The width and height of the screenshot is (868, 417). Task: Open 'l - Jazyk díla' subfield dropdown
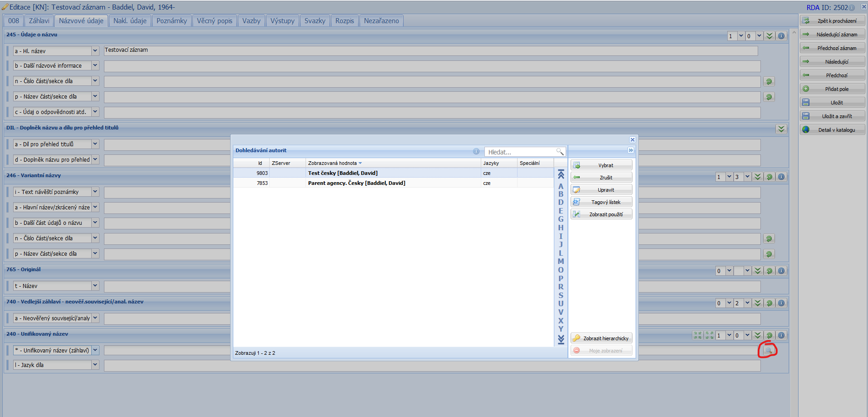click(95, 364)
